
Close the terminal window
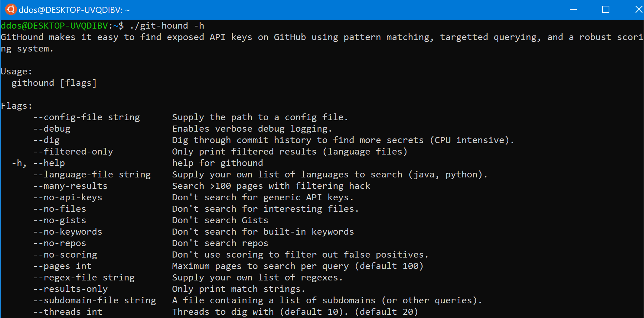(x=639, y=9)
